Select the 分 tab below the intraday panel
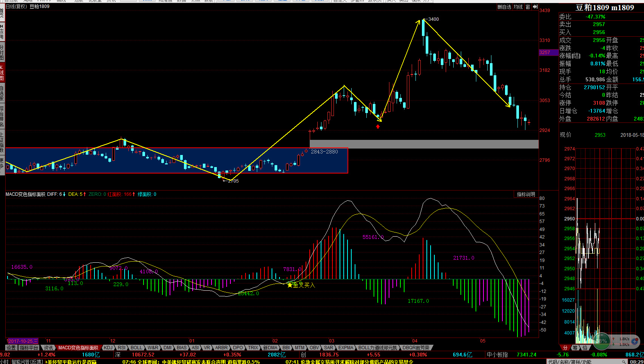Viewport: 644px width, 364px height. click(565, 348)
